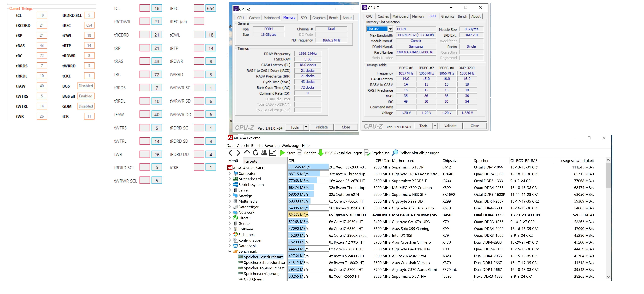Viewport: 644px width, 294px height.
Task: Expand the Datenträger tree node
Action: pos(230,207)
